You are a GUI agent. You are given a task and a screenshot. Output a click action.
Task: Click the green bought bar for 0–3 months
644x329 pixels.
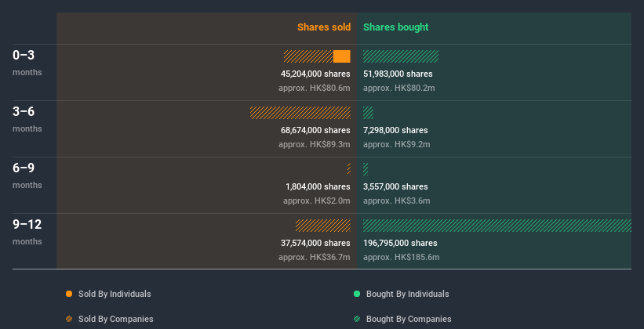401,56
